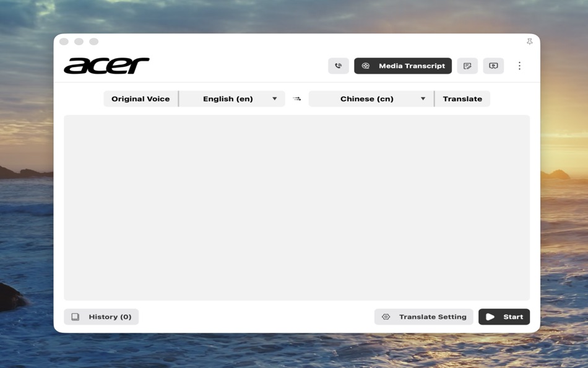Click the History book icon

(x=76, y=317)
